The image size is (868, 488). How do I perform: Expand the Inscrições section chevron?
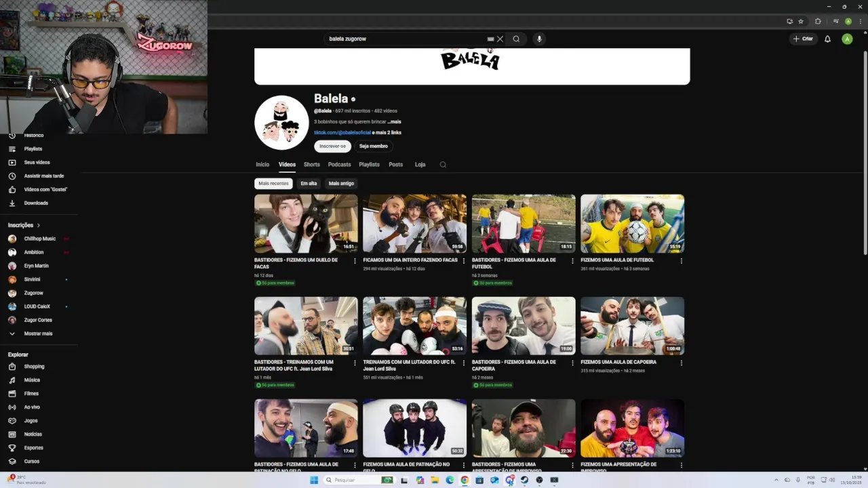click(39, 225)
